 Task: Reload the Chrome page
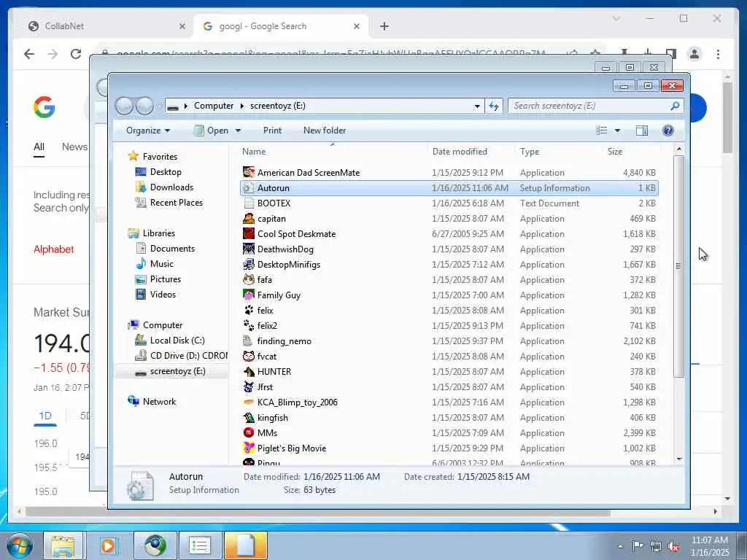tap(76, 54)
